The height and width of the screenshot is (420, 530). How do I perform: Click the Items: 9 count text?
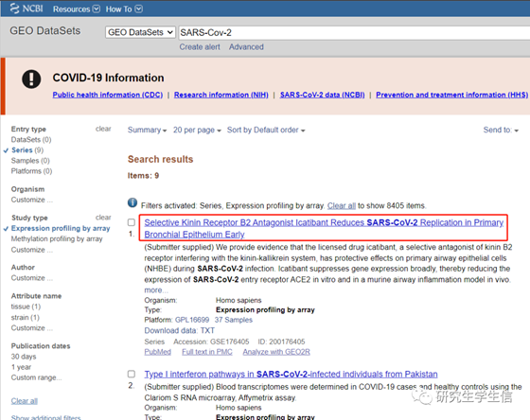click(x=143, y=176)
